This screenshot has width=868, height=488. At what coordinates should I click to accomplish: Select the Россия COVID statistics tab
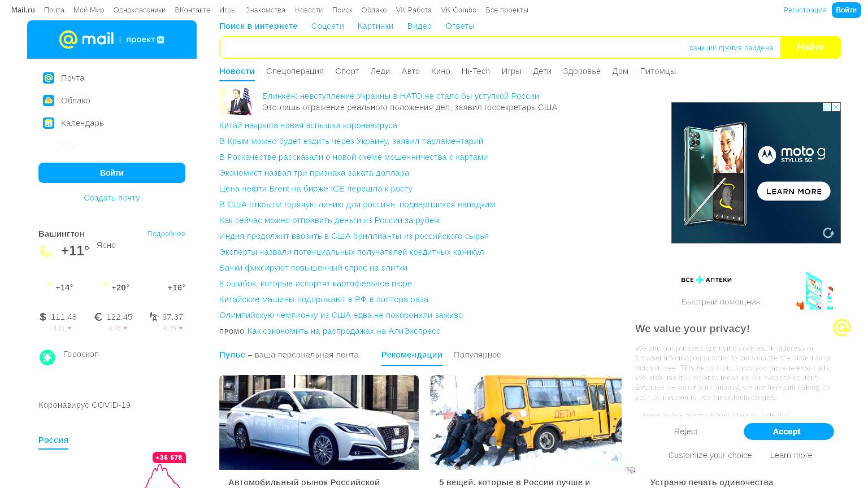(x=53, y=440)
